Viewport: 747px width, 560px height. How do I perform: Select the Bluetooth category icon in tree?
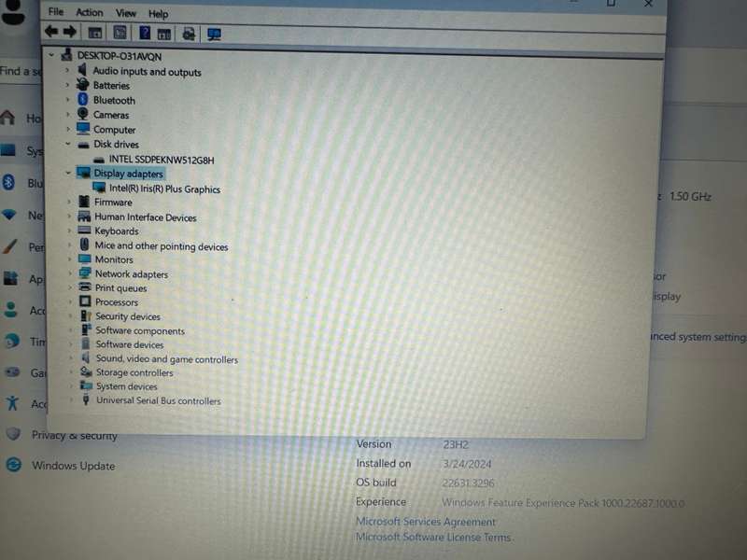pyautogui.click(x=83, y=100)
